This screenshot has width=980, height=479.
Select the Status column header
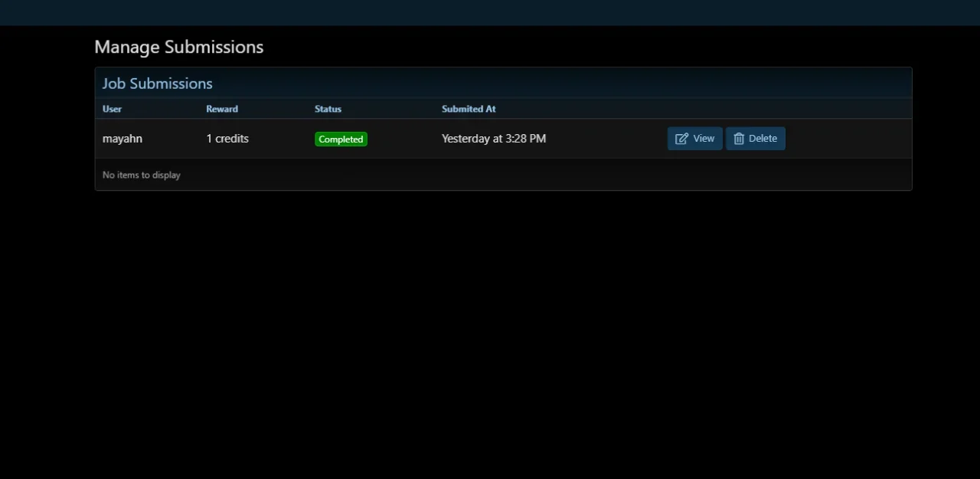328,109
